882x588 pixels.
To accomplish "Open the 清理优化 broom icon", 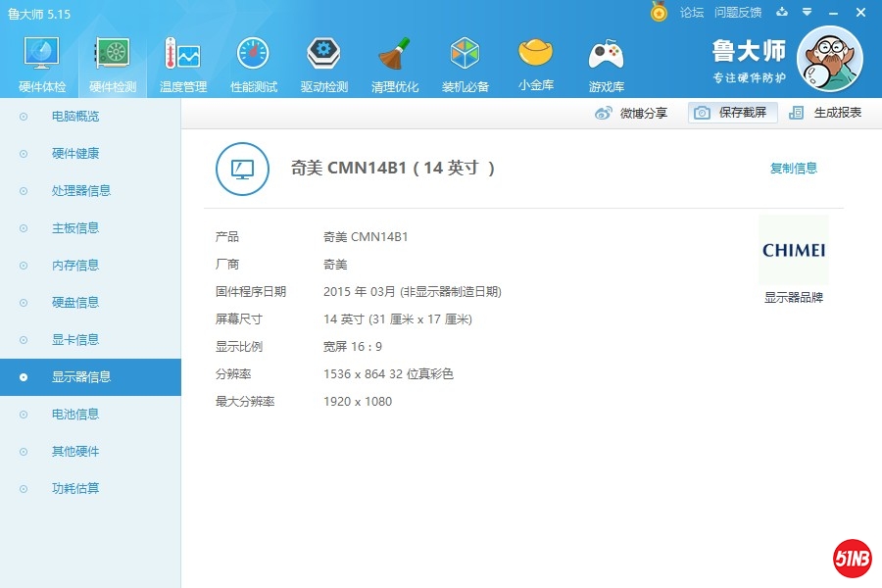I will (395, 57).
